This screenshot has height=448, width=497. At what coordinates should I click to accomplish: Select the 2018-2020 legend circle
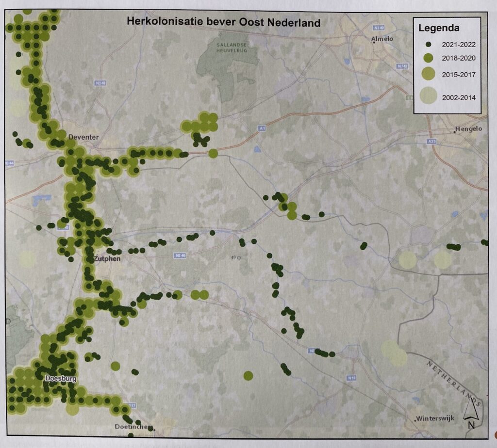pos(428,58)
